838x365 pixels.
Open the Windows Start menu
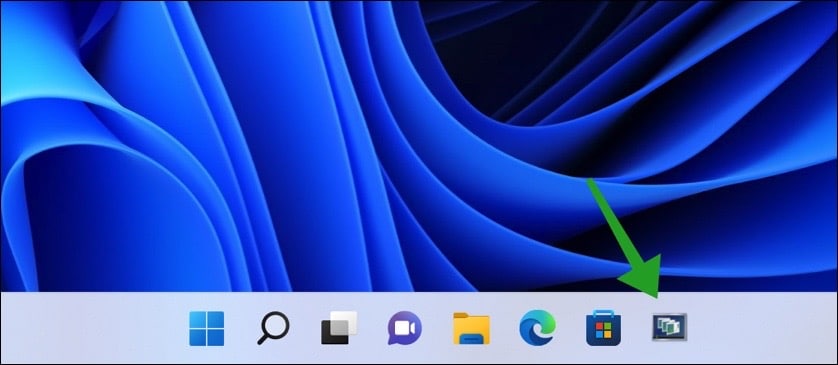(x=206, y=329)
